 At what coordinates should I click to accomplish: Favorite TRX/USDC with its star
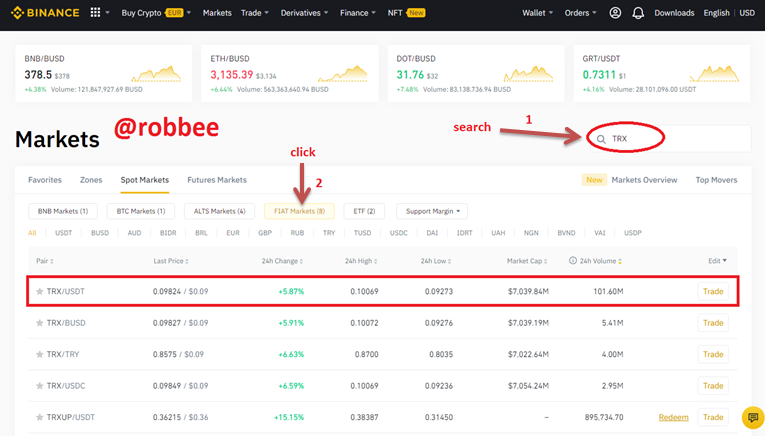point(40,386)
